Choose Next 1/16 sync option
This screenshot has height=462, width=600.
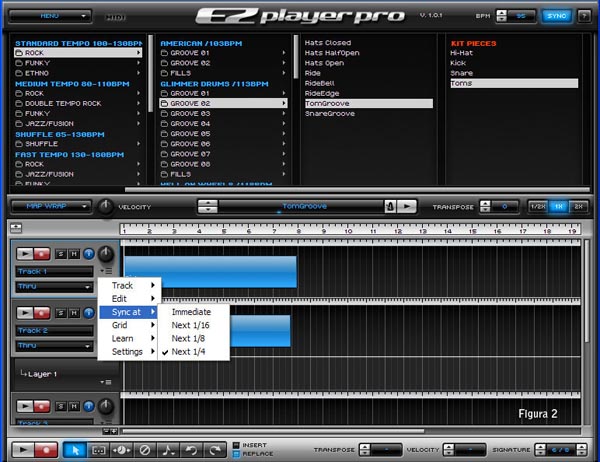[194, 325]
